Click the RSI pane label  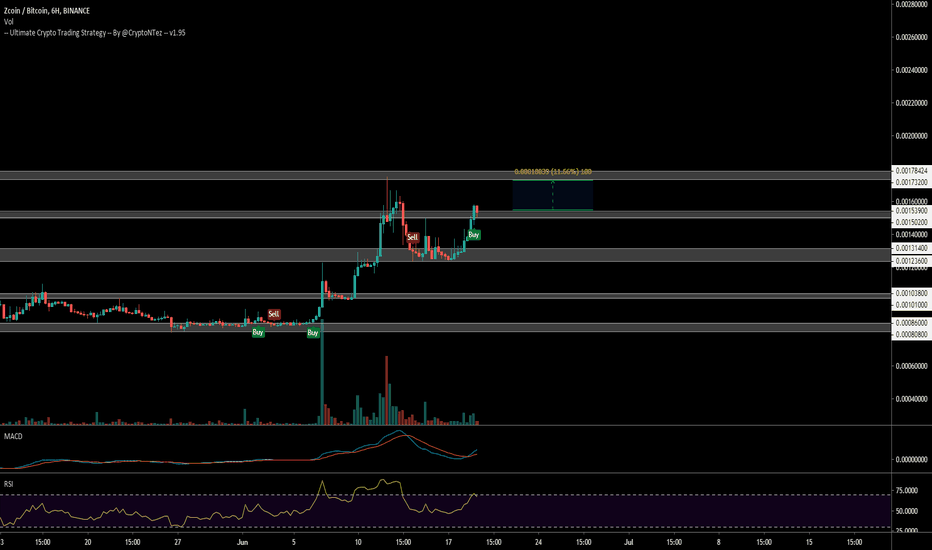tap(8, 484)
